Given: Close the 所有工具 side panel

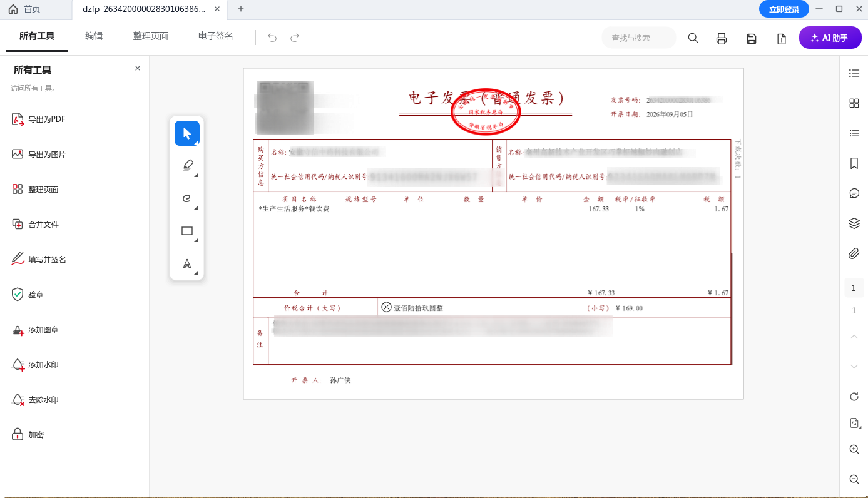Looking at the screenshot, I should tap(138, 68).
